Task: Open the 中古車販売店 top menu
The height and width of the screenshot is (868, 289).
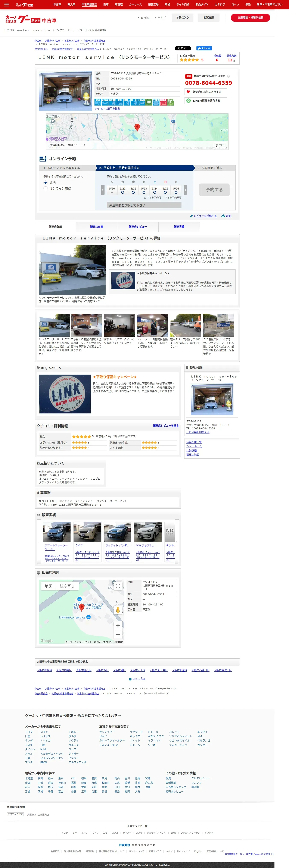Action: click(89, 4)
